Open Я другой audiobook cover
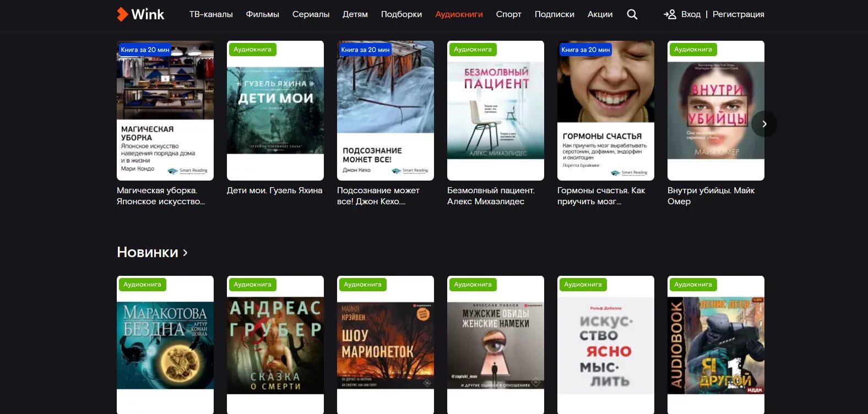868x414 pixels. coord(716,345)
